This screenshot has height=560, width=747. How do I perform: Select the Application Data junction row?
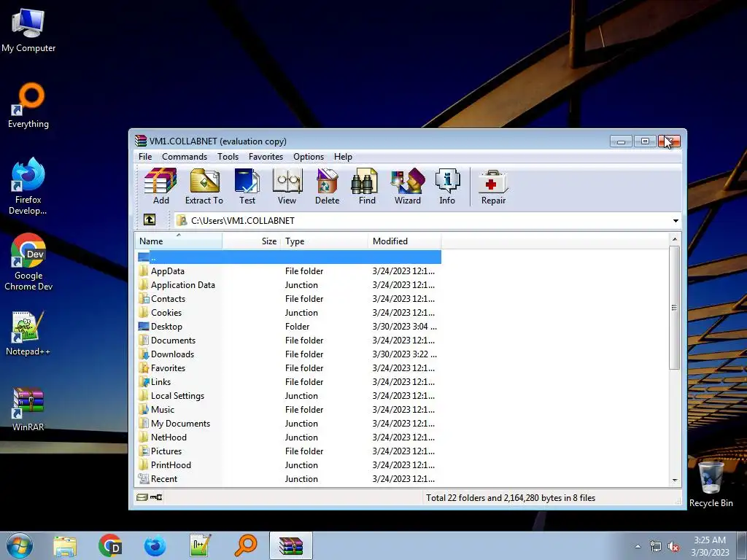click(x=289, y=285)
